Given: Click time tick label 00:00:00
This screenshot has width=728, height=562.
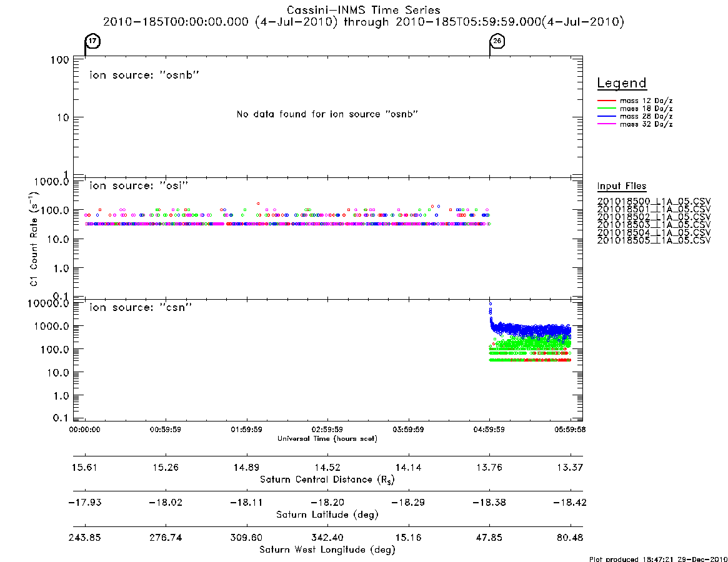Looking at the screenshot, I should (84, 430).
